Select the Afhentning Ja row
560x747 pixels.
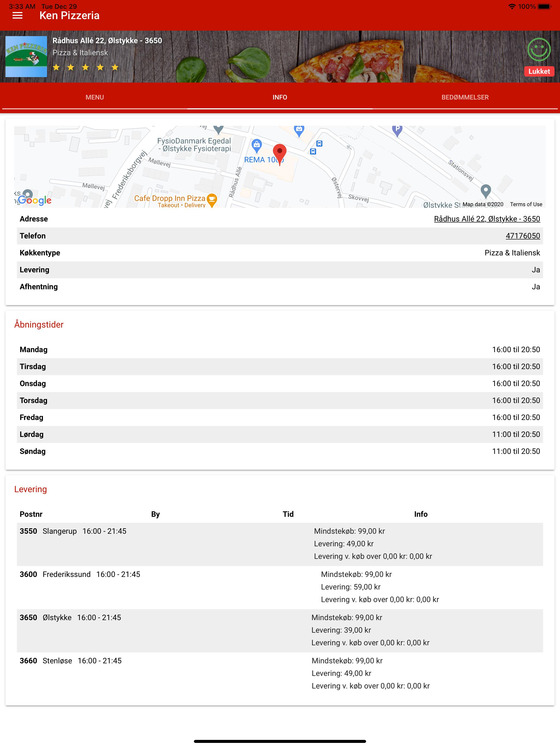[x=280, y=287]
